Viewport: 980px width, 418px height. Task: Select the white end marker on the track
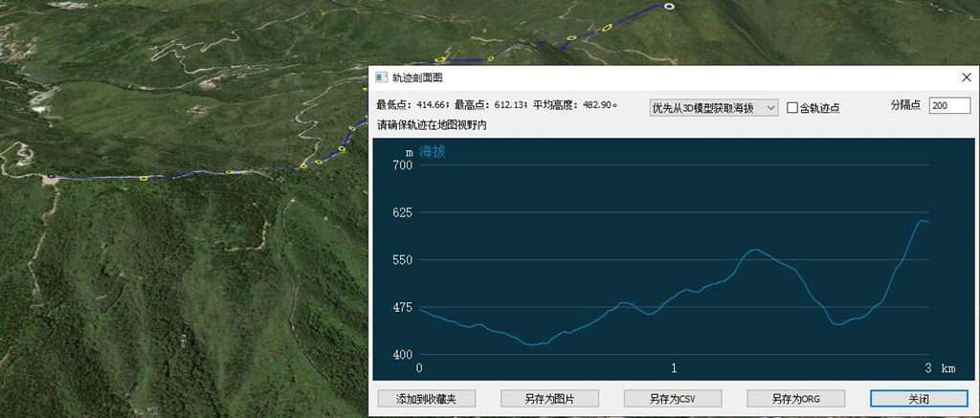[669, 7]
